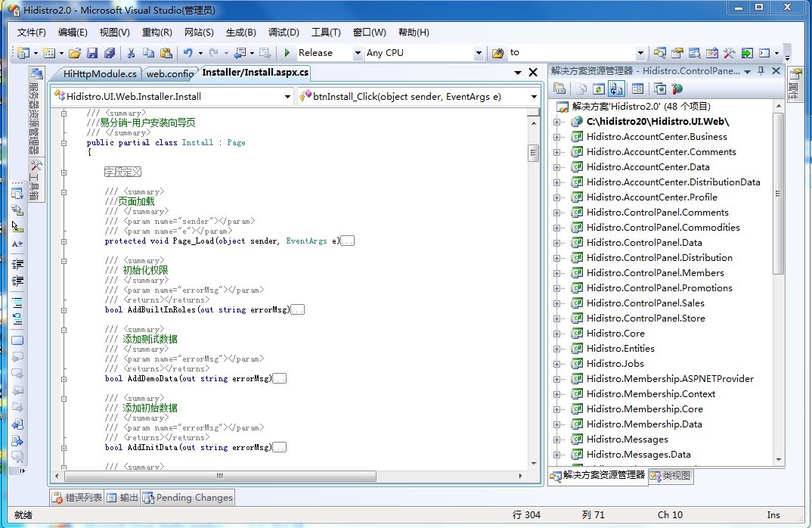
Task: Expand the collapsed AddDemoData method body
Action: point(64,379)
